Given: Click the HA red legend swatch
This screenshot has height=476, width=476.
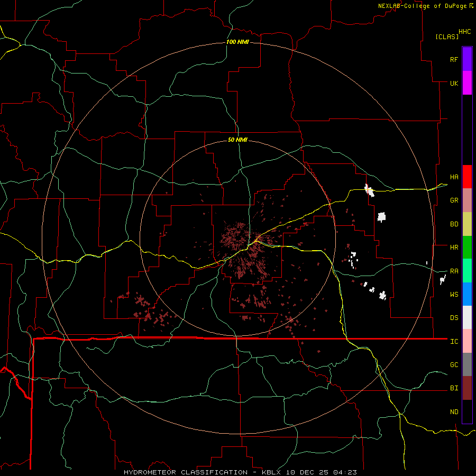Looking at the screenshot, I should (x=467, y=177).
